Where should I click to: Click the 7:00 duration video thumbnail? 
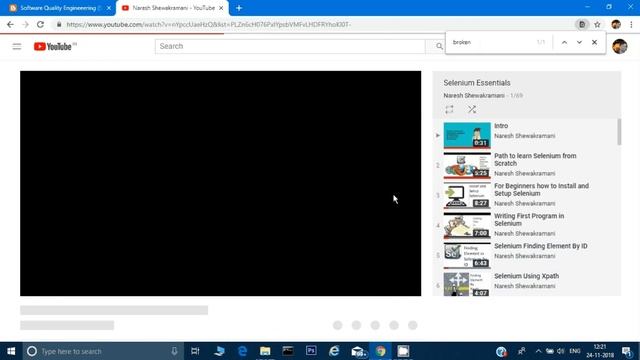(x=467, y=225)
